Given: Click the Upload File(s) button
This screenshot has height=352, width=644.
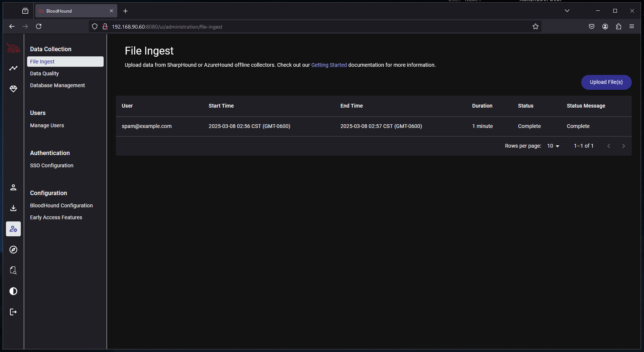Looking at the screenshot, I should click(606, 82).
